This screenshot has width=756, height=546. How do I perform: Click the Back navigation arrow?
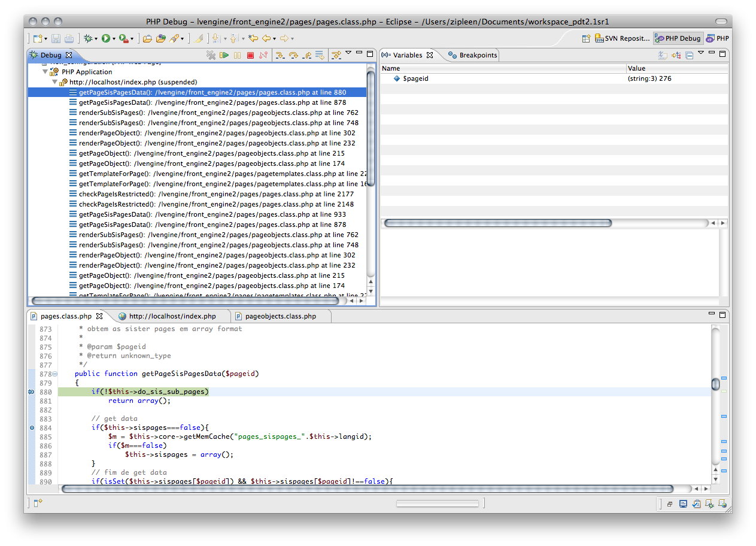[x=267, y=38]
